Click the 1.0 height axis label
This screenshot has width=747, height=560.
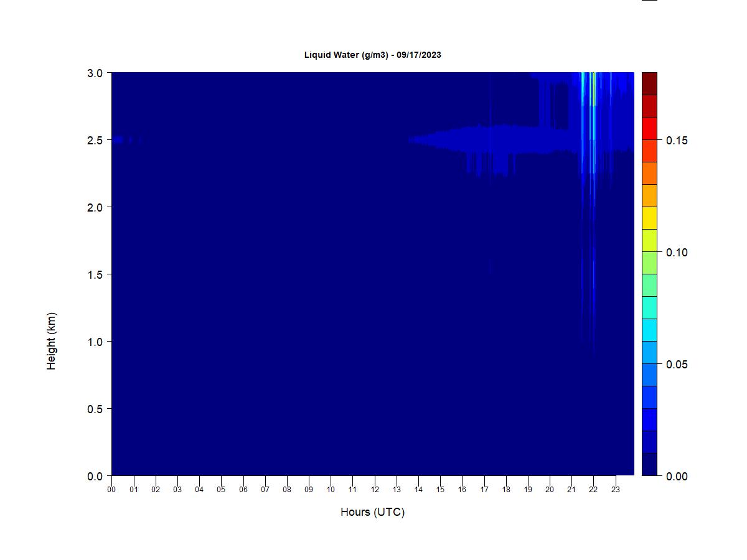click(95, 342)
